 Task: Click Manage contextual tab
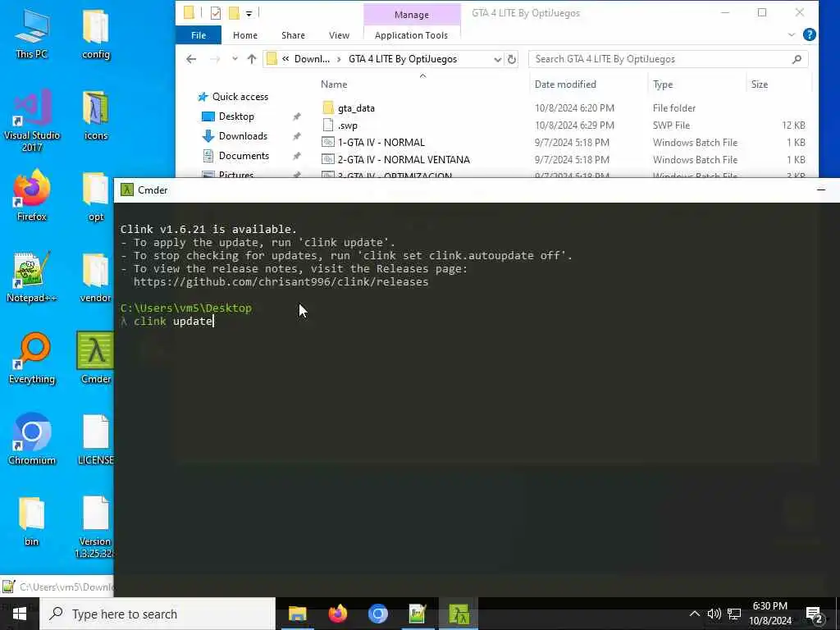tap(412, 15)
